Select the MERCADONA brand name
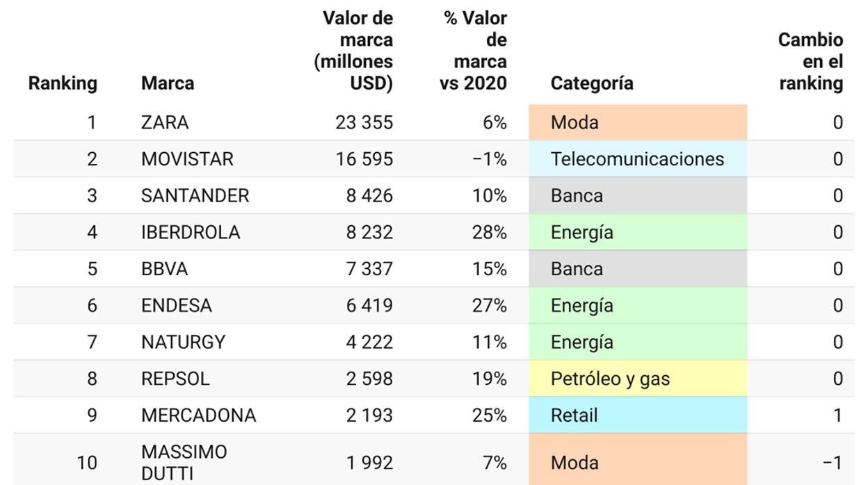Image resolution: width=868 pixels, height=485 pixels. (198, 416)
